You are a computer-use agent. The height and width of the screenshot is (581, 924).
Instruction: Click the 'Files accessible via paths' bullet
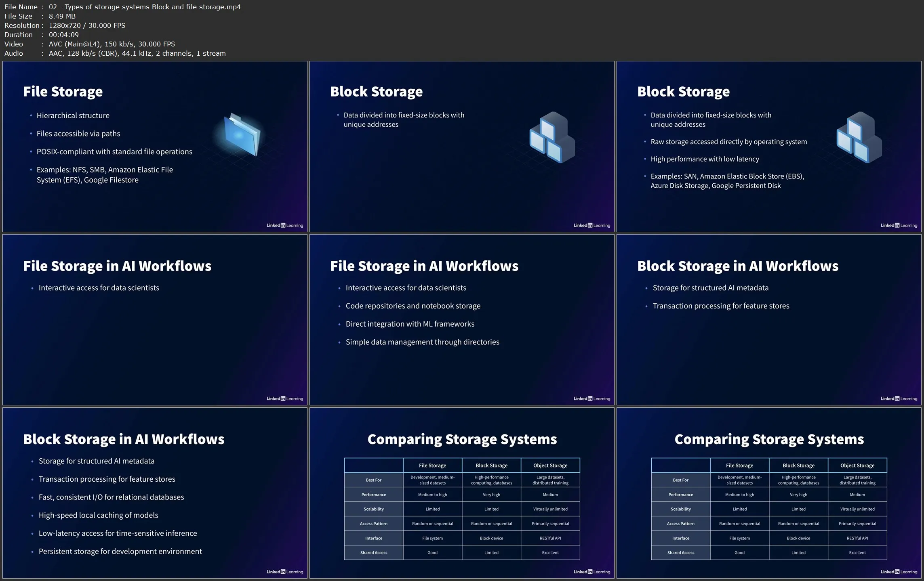click(78, 134)
